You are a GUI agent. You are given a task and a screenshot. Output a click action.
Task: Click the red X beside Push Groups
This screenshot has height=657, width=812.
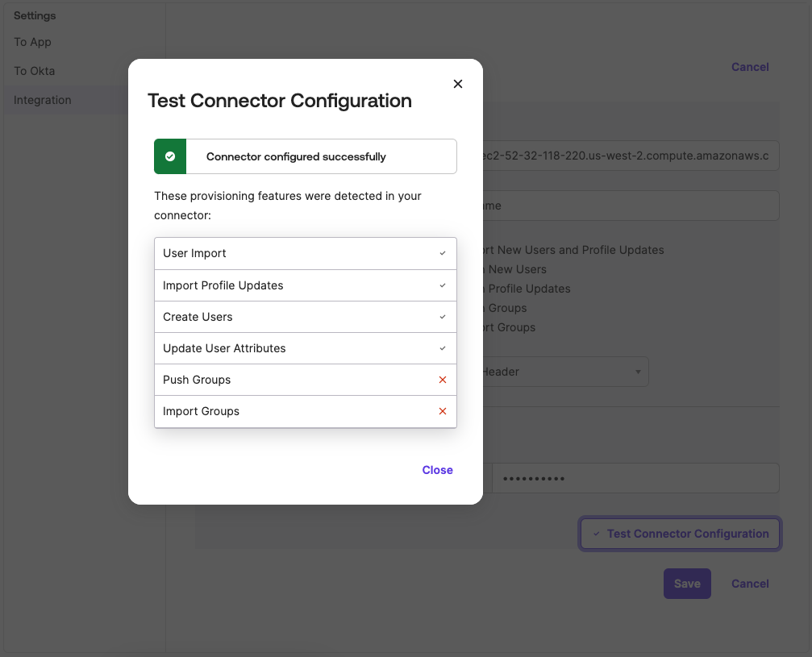point(442,380)
